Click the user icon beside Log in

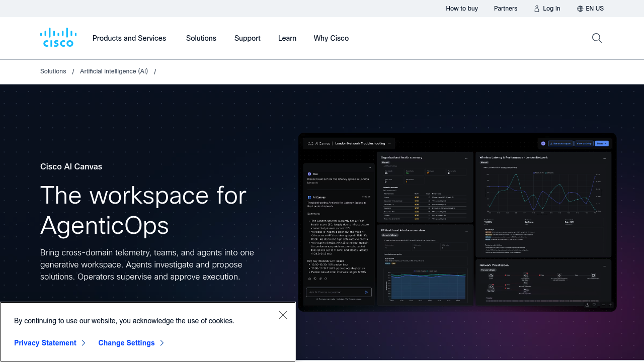537,9
